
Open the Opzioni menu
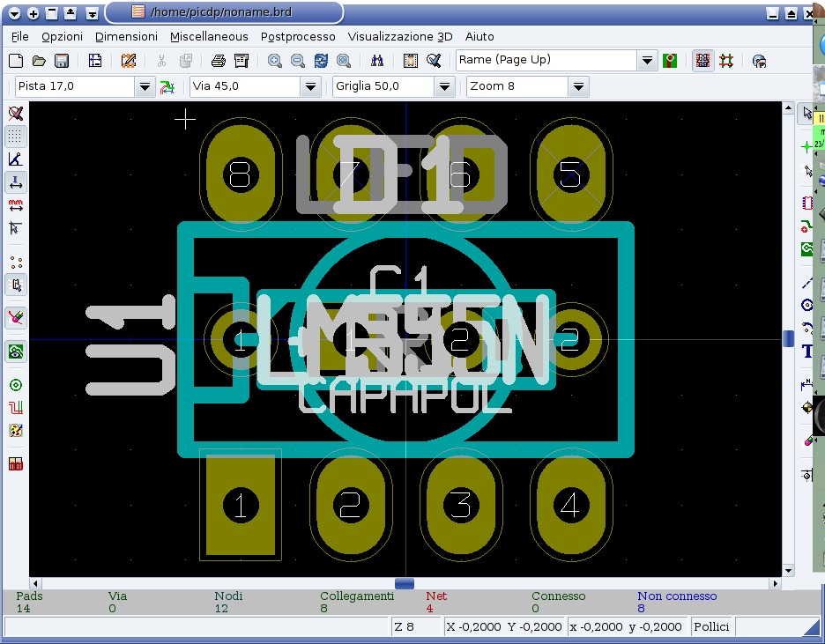62,37
